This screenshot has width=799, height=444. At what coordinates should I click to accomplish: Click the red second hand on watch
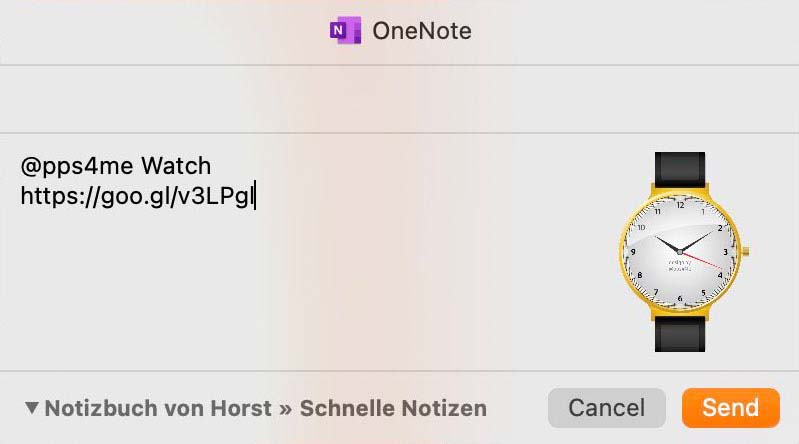coord(702,260)
